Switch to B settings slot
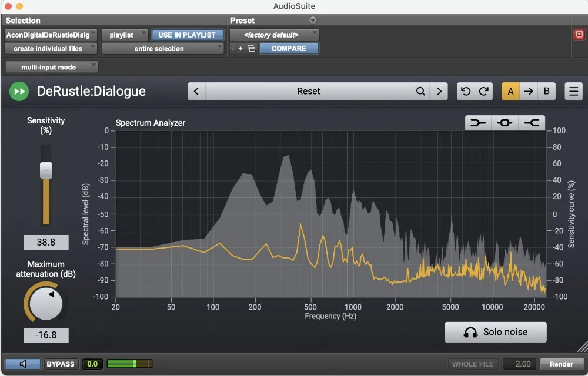Image resolution: width=588 pixels, height=376 pixels. (547, 92)
